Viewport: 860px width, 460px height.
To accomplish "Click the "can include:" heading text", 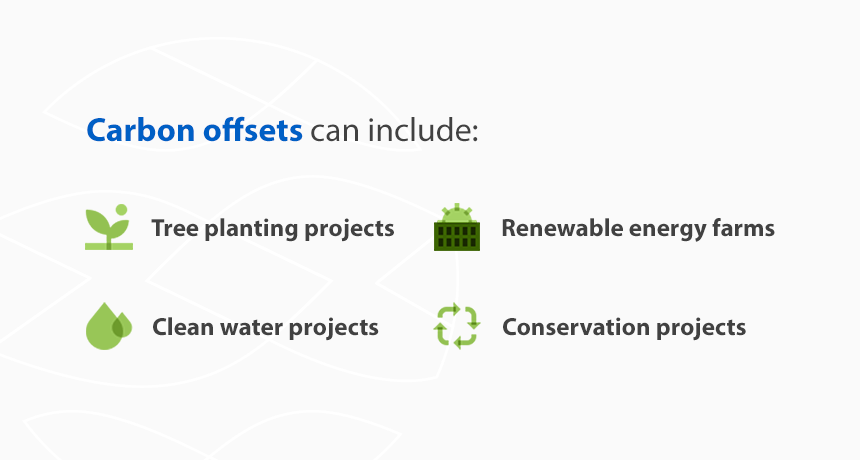I will [395, 130].
